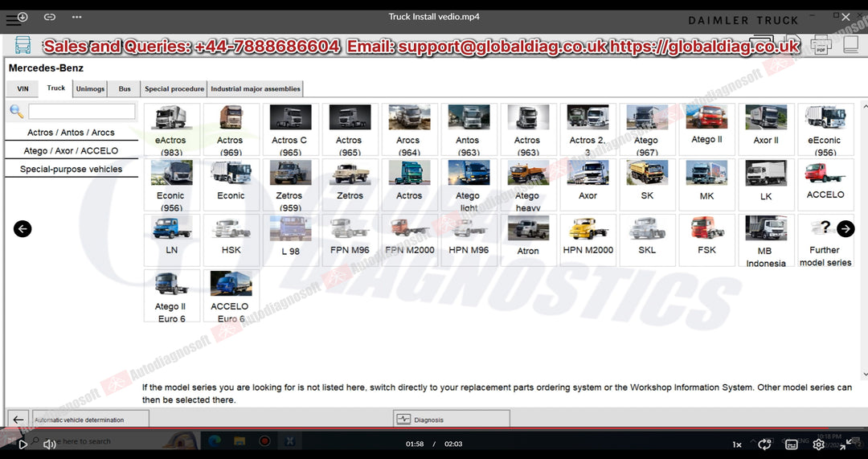This screenshot has width=868, height=459.
Task: Open the Unimogs tab
Action: pyautogui.click(x=90, y=88)
